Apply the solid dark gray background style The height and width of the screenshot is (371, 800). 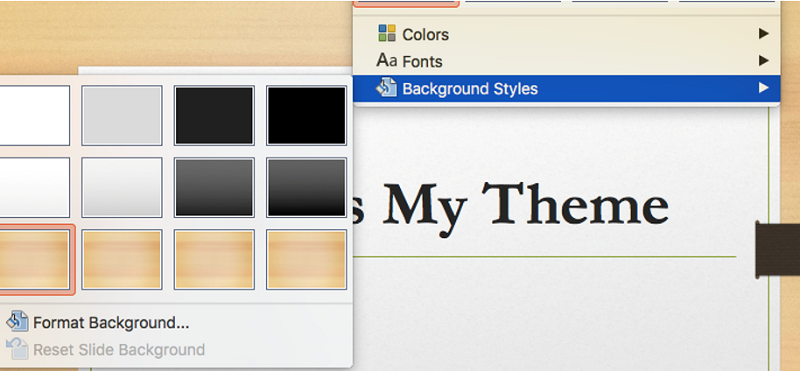pyautogui.click(x=214, y=115)
